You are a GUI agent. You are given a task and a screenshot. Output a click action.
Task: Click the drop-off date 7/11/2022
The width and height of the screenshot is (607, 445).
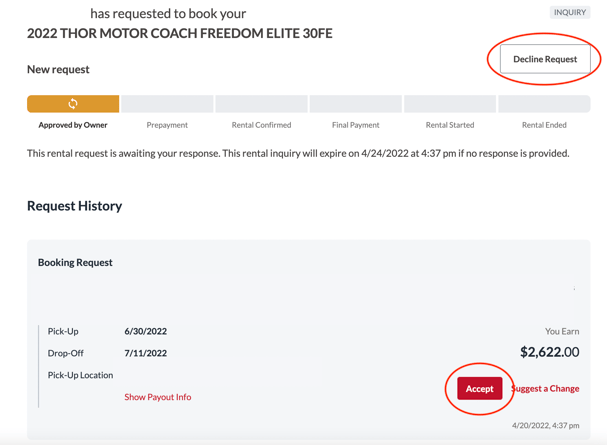pyautogui.click(x=146, y=353)
